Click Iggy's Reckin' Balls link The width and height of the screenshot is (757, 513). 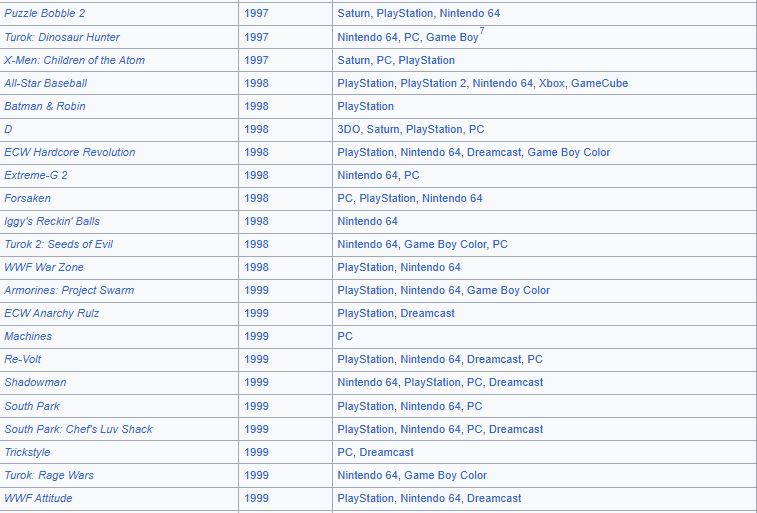tap(52, 222)
